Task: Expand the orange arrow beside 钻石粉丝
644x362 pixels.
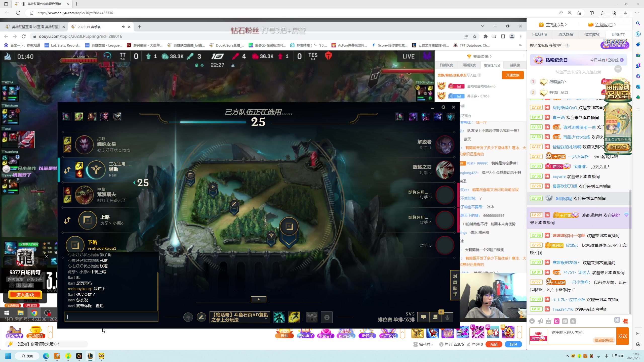Action: point(403,333)
